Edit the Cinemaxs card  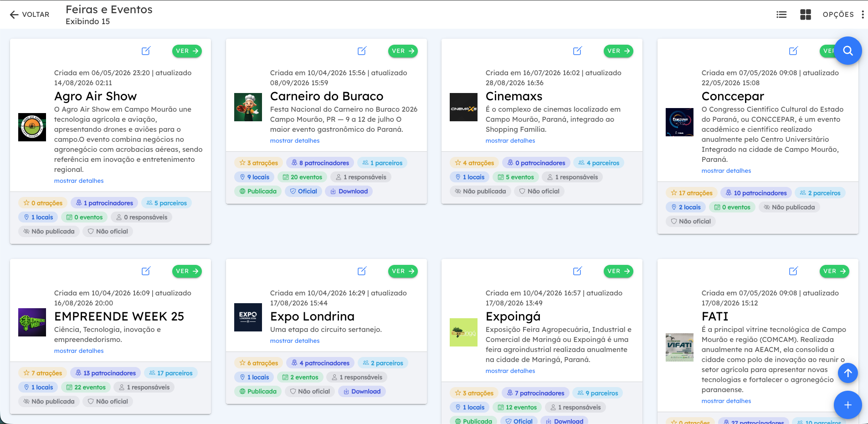[x=577, y=51]
